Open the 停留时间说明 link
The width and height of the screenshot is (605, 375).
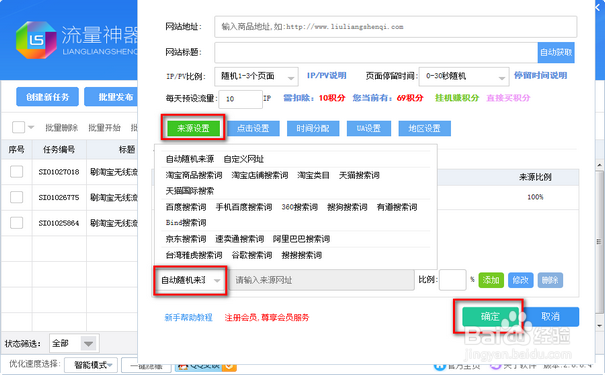pyautogui.click(x=540, y=75)
